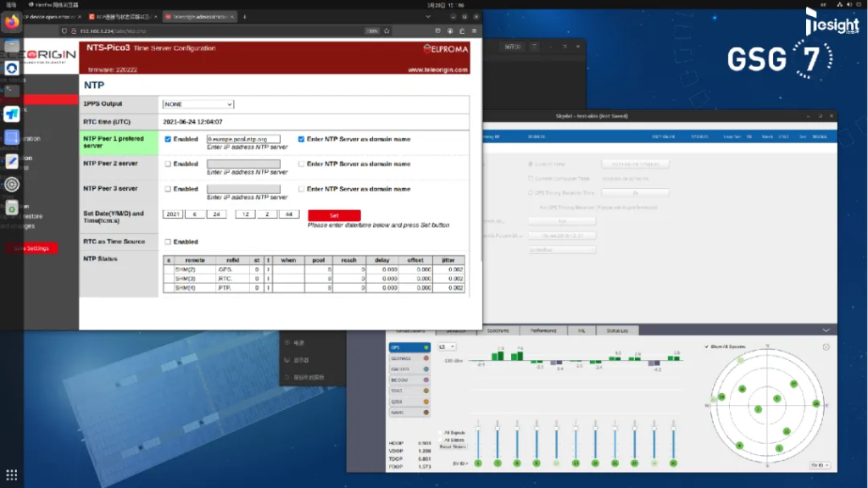Open the screenshot tool in the dock
868x488 pixels.
coord(12,138)
